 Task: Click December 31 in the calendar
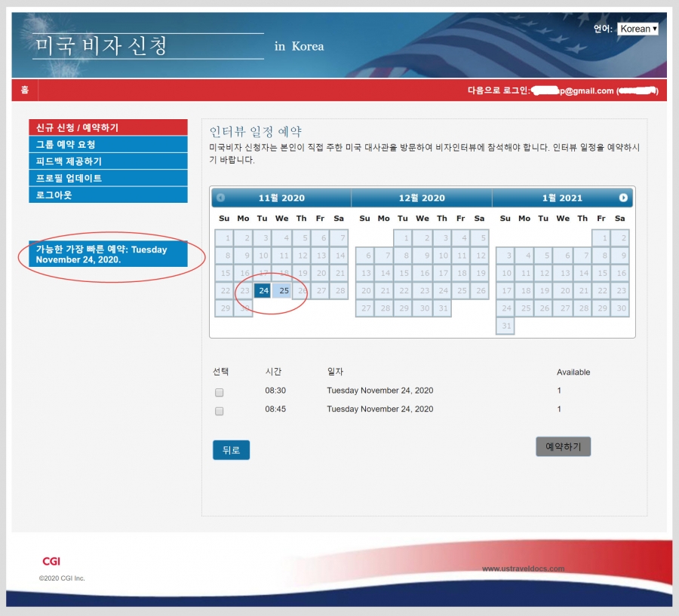(442, 308)
